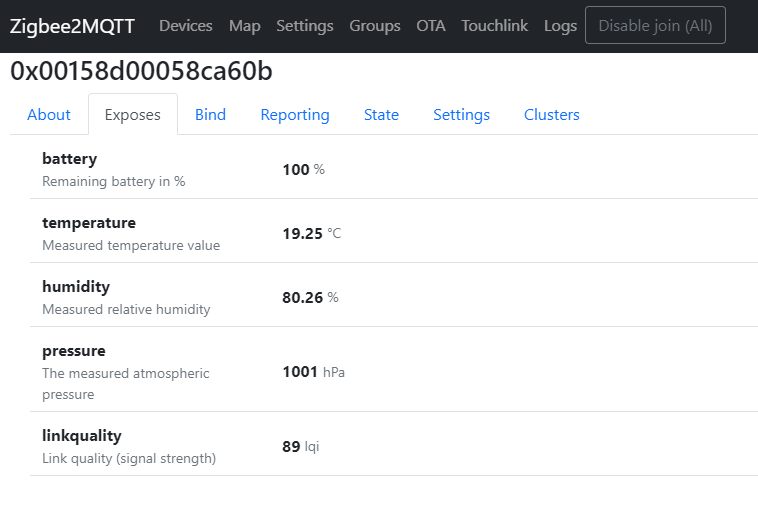Open the Bind tab
This screenshot has width=758, height=512.
210,115
